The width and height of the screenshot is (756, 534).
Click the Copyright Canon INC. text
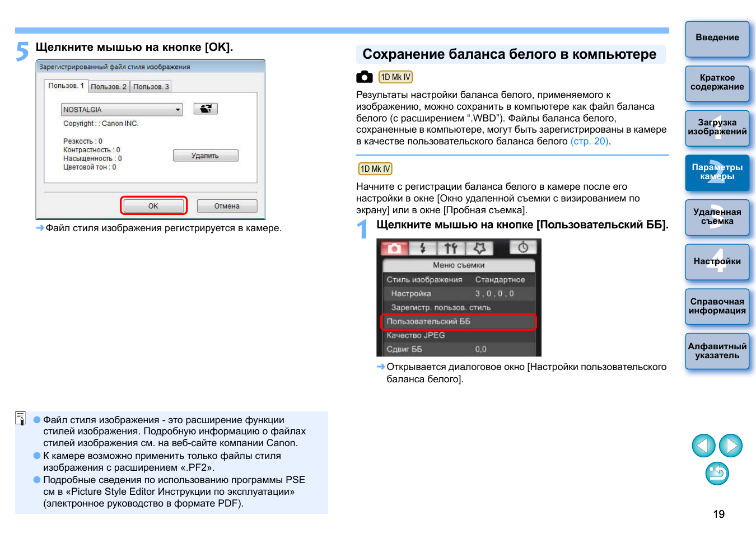click(x=101, y=124)
